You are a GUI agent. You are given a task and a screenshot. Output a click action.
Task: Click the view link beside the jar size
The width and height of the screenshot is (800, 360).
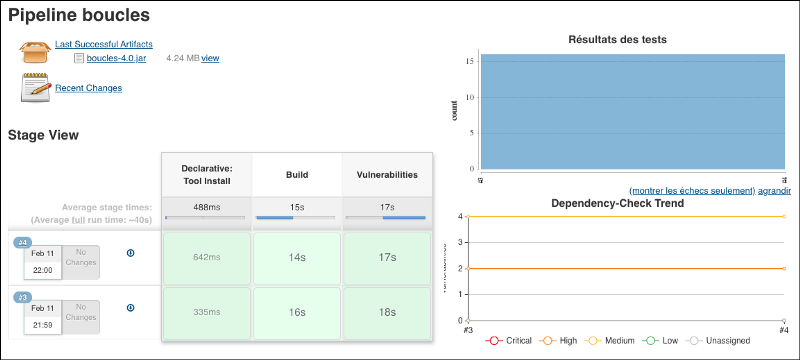210,58
